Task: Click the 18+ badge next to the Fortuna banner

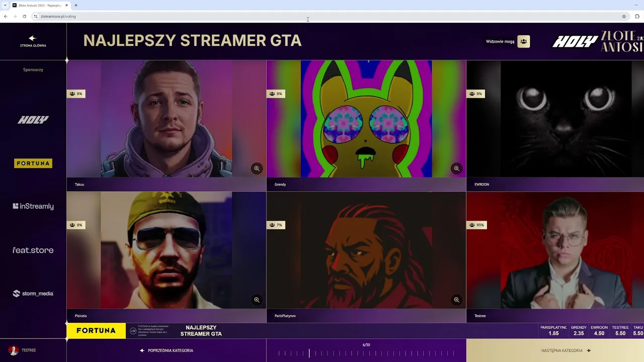Action: tap(133, 331)
